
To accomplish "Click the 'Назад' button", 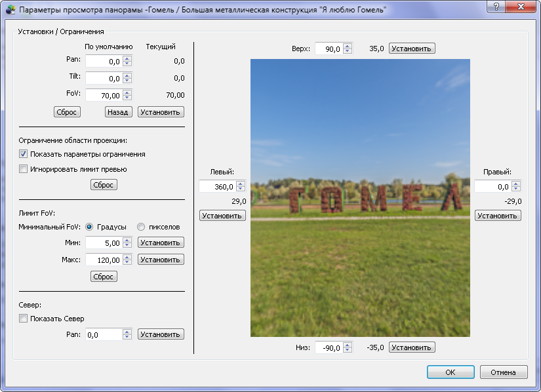I will (118, 112).
